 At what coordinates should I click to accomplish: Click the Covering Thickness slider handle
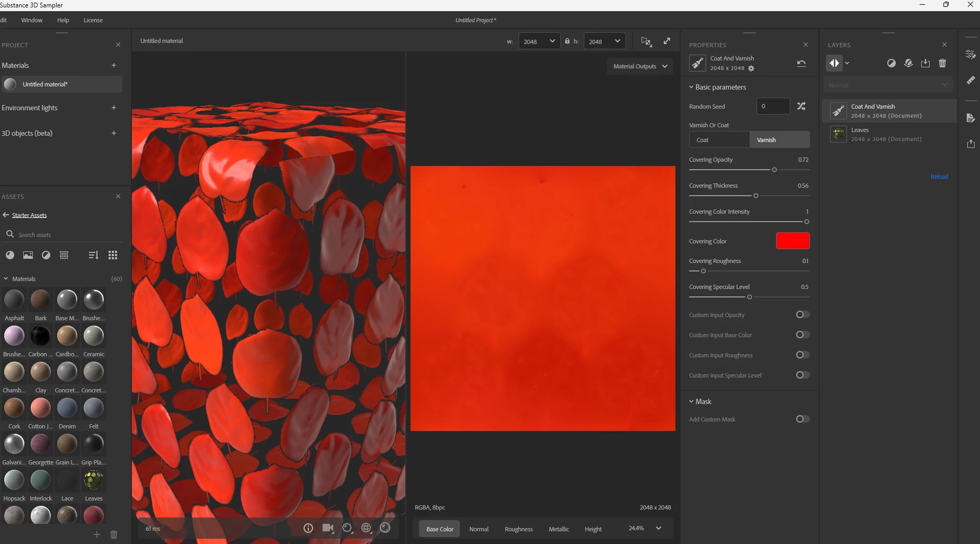[x=756, y=196]
